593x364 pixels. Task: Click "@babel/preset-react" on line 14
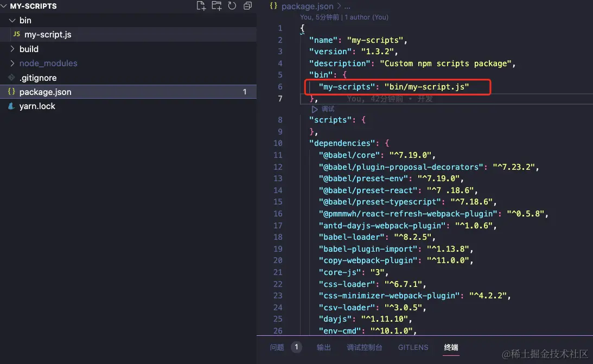[x=368, y=190]
